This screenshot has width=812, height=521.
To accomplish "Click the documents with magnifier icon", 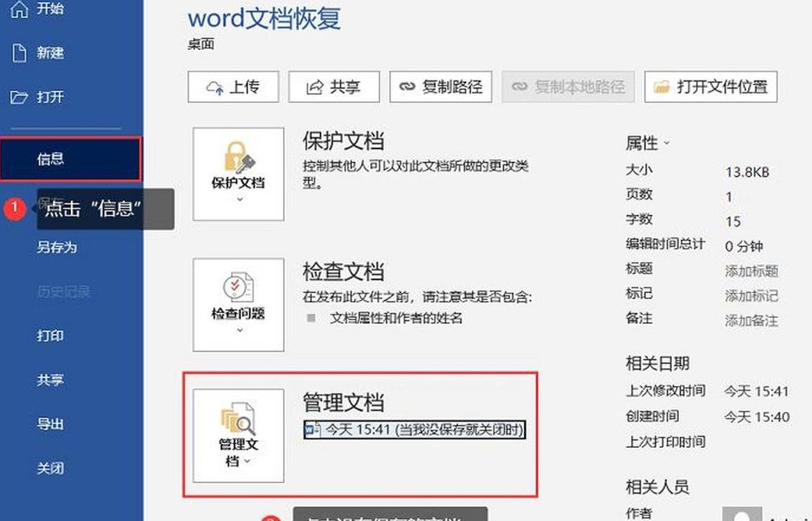I will 239,418.
